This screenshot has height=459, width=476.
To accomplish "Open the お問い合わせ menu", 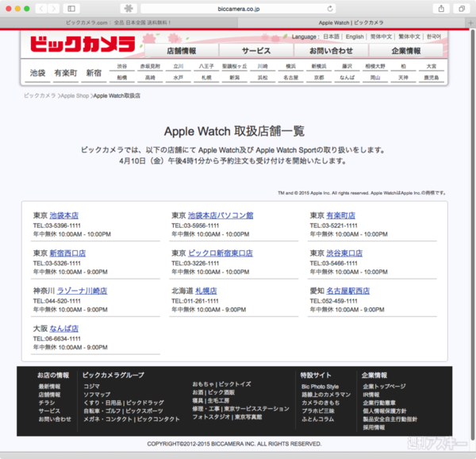I will 331,51.
